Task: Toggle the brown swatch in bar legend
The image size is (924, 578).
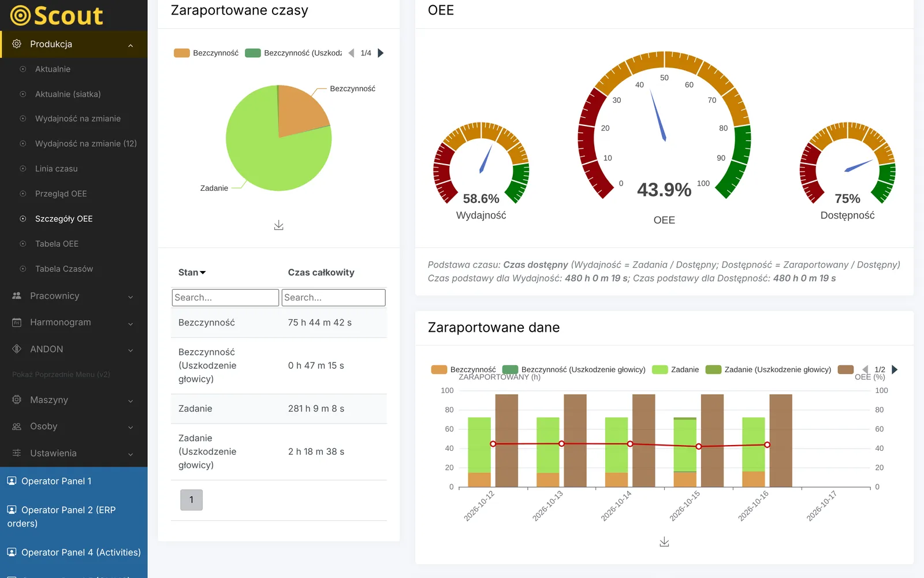Action: pos(845,370)
